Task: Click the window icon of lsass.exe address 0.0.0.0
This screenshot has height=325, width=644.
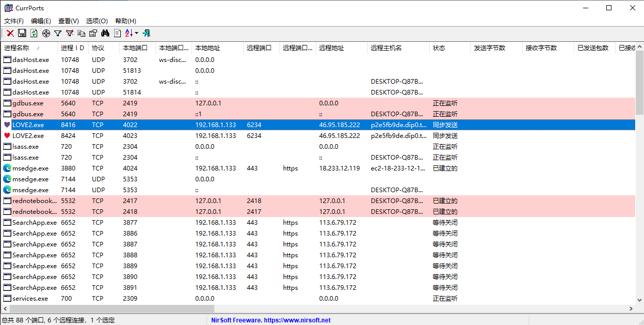Action: coord(7,147)
